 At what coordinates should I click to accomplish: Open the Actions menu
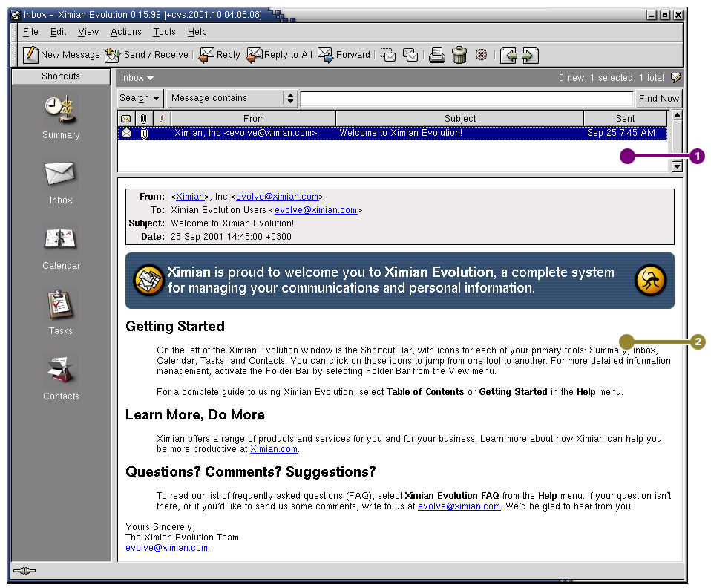[126, 32]
